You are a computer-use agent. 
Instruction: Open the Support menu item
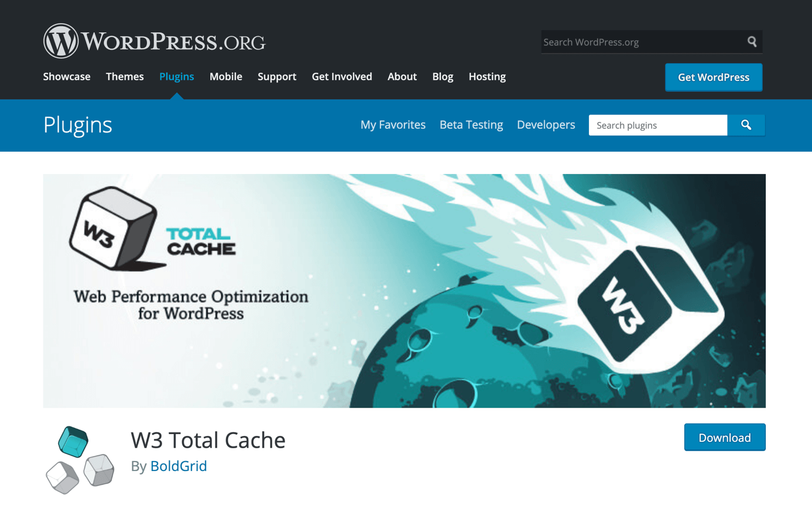pyautogui.click(x=277, y=77)
